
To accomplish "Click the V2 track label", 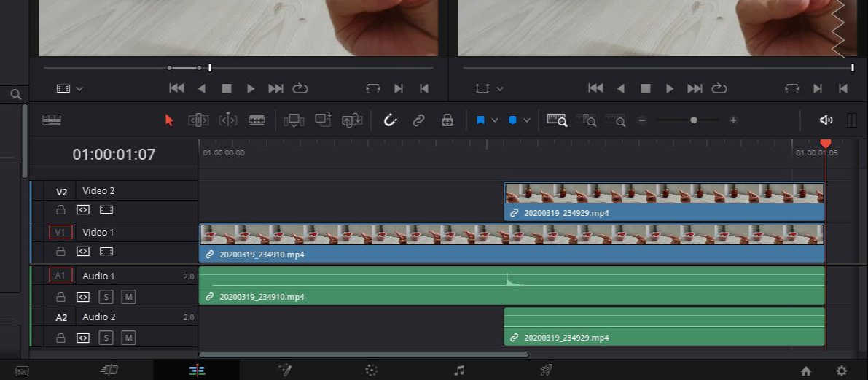I will (61, 192).
